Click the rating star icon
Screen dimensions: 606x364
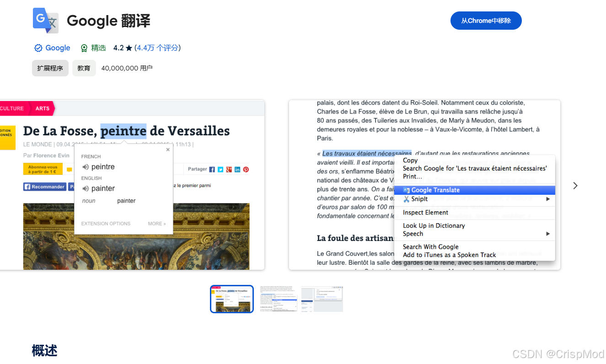[x=129, y=48]
